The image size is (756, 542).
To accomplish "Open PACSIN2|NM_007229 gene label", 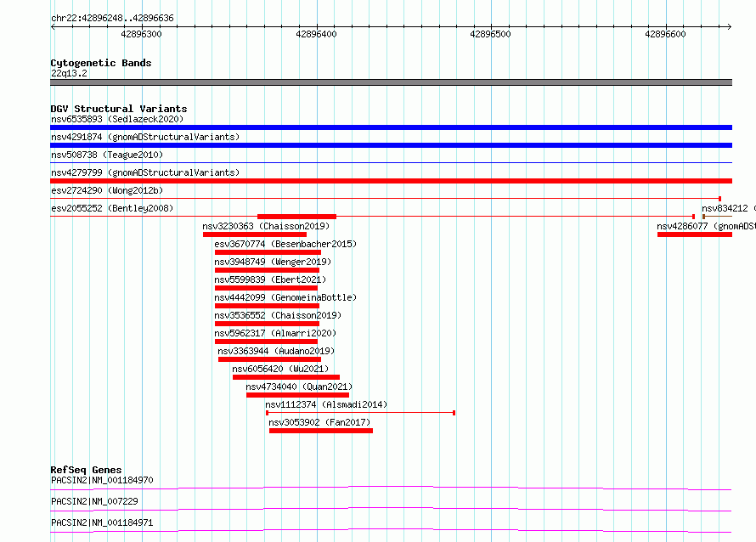I will click(94, 501).
